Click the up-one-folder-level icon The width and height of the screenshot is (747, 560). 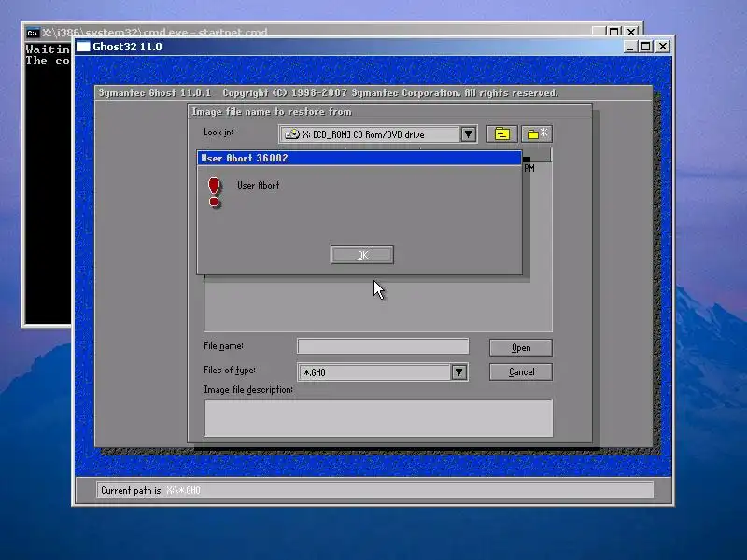501,133
